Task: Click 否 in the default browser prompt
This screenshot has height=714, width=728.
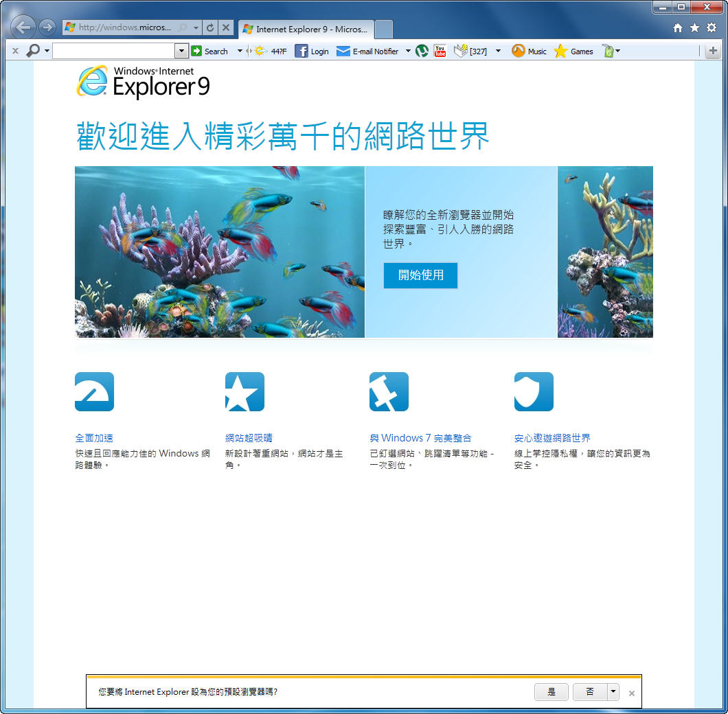Action: [590, 692]
